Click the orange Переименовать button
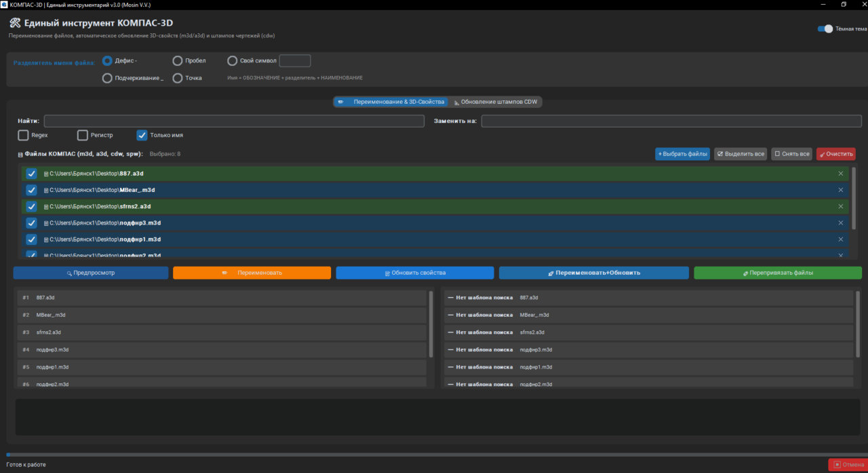The width and height of the screenshot is (868, 473). pos(252,273)
